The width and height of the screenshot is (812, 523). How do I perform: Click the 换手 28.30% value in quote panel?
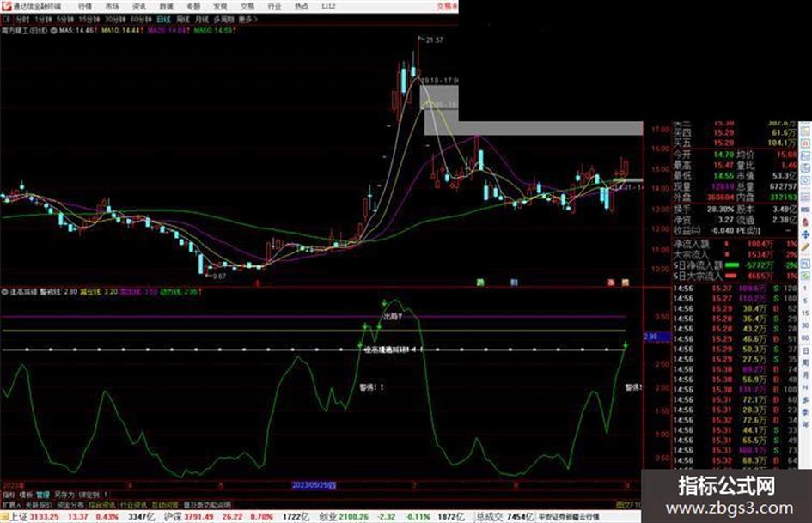coord(720,210)
